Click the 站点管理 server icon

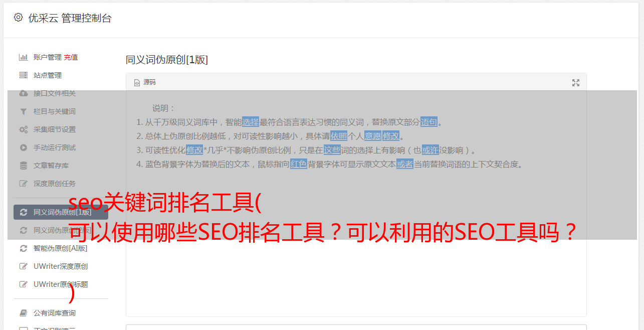pyautogui.click(x=23, y=75)
